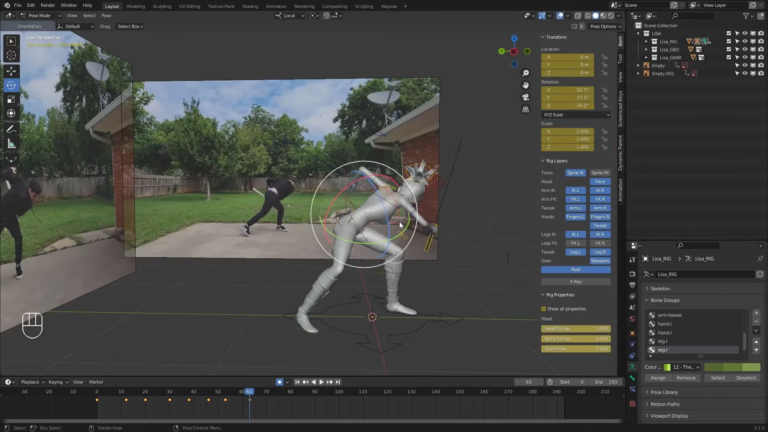Screen dimensions: 768x432
Task: Click the Assign bone group button
Action: (658, 378)
